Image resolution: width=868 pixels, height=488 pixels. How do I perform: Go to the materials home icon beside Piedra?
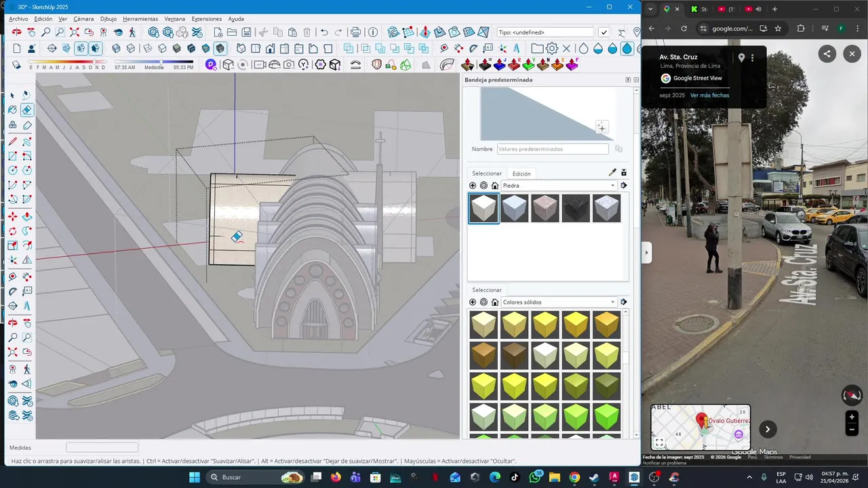[x=495, y=186]
